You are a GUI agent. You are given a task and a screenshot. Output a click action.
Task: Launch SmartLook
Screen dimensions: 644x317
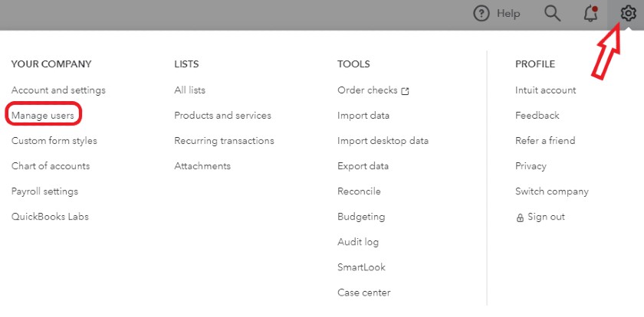tap(361, 267)
